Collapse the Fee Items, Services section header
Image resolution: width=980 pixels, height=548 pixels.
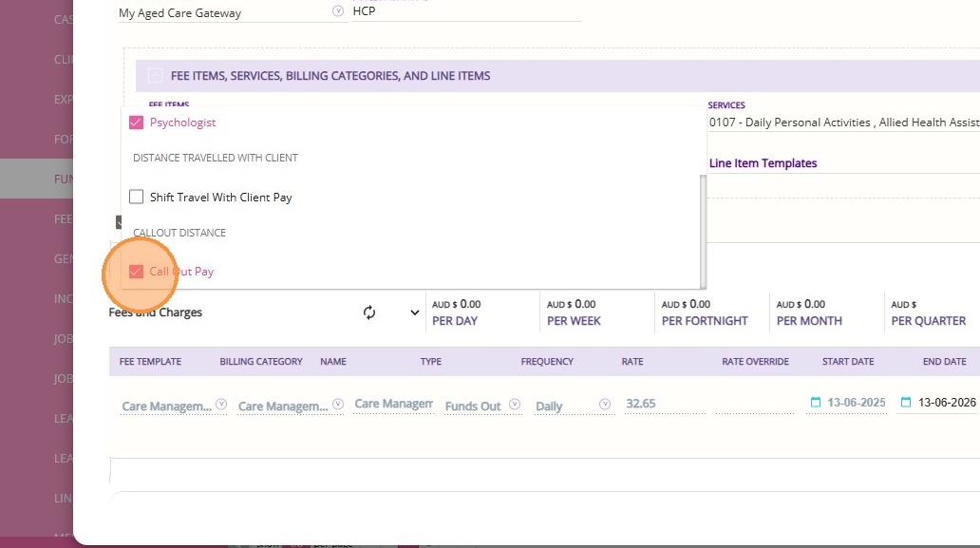click(x=155, y=76)
